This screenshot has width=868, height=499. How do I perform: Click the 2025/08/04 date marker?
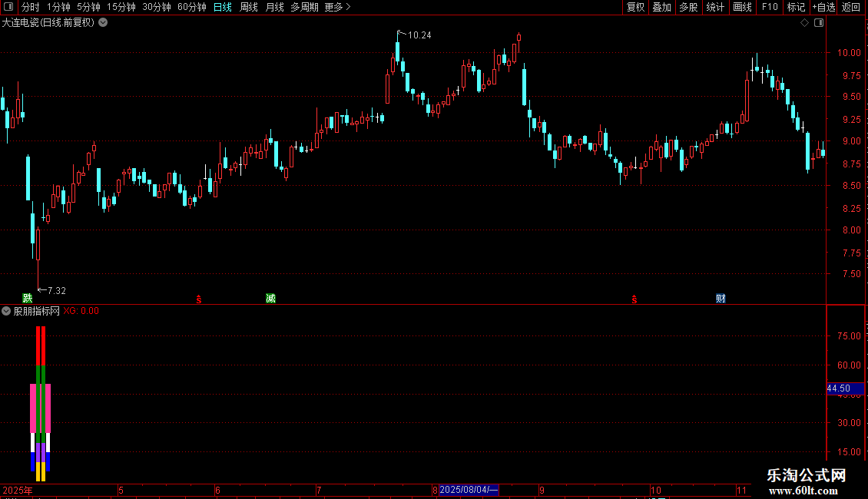[469, 490]
